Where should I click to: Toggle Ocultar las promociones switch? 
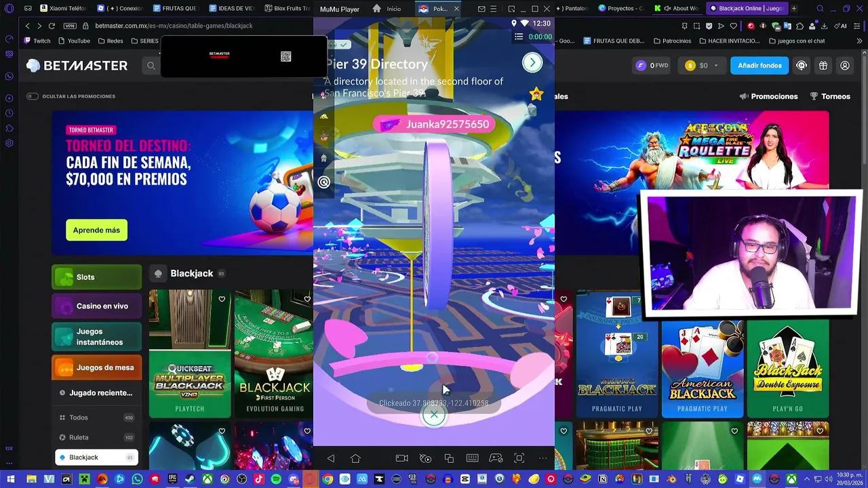click(32, 96)
